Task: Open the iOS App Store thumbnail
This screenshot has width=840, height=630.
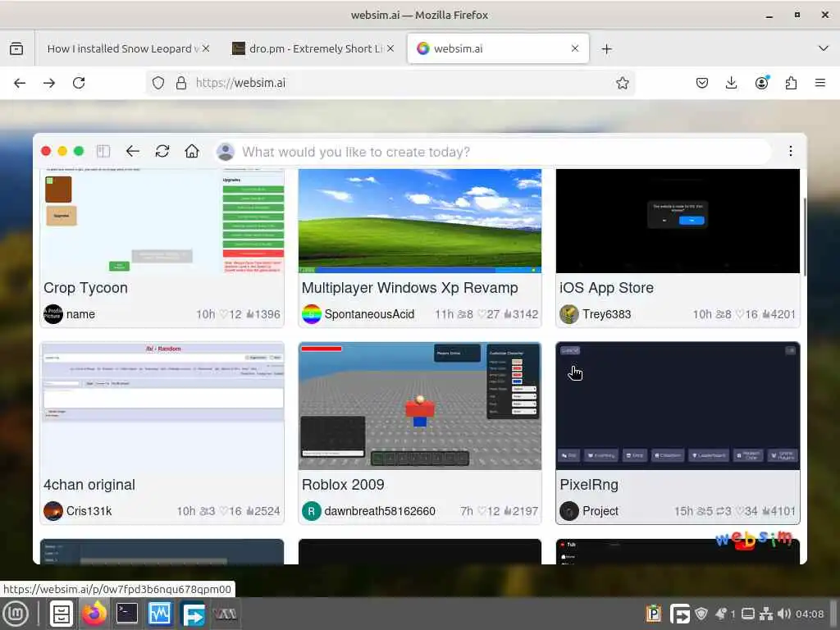Action: click(x=678, y=221)
